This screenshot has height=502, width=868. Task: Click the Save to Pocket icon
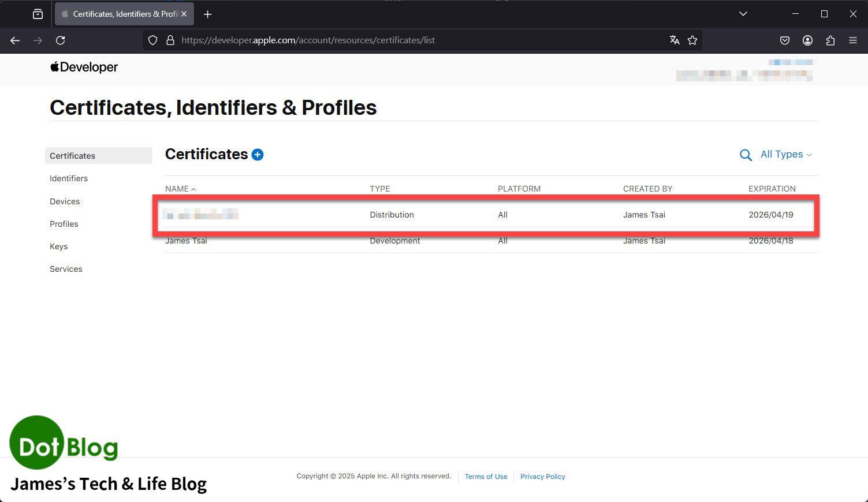coord(784,40)
